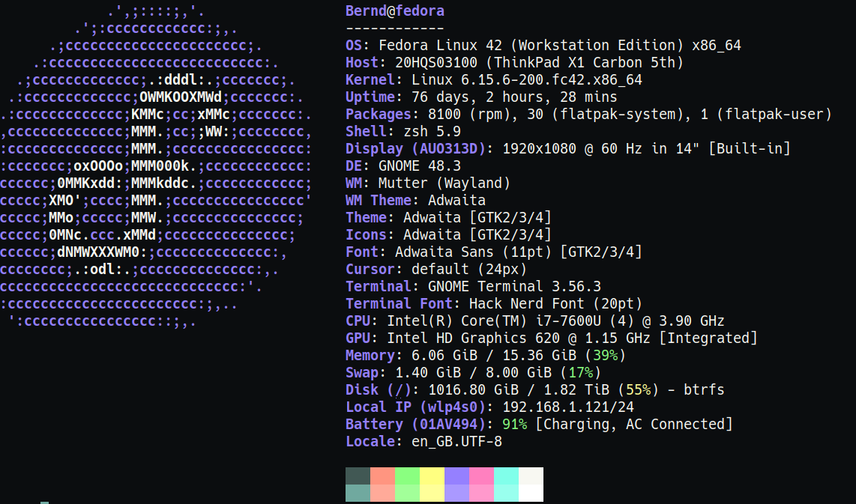
Task: Select the pink color block in top row
Action: 481,476
